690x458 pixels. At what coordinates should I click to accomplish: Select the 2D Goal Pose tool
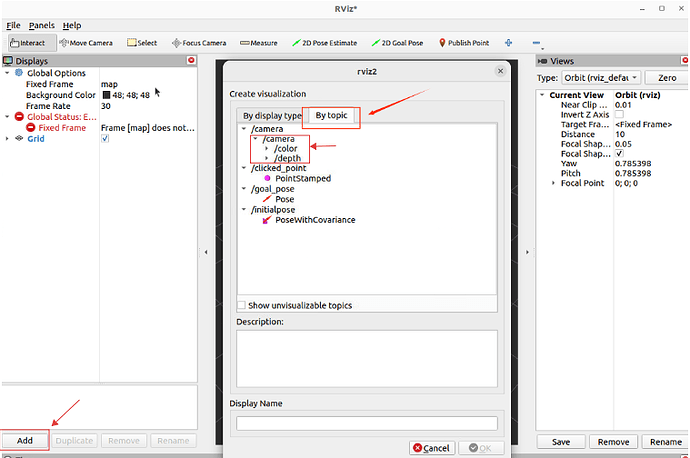pos(401,43)
